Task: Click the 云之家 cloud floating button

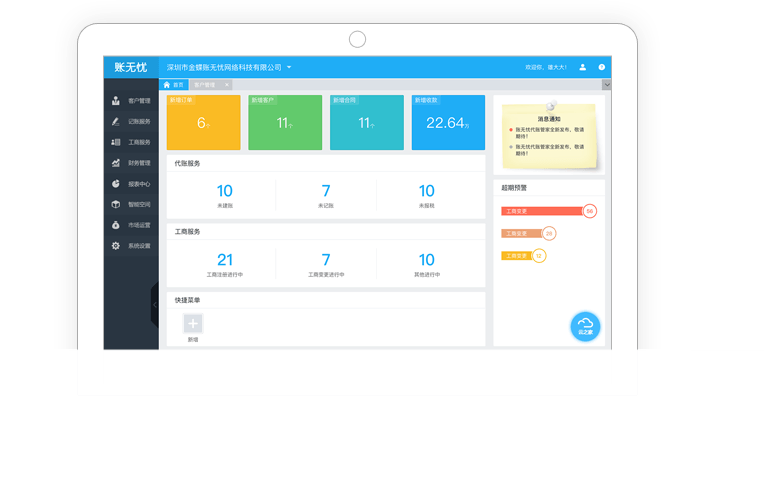Action: [x=586, y=326]
